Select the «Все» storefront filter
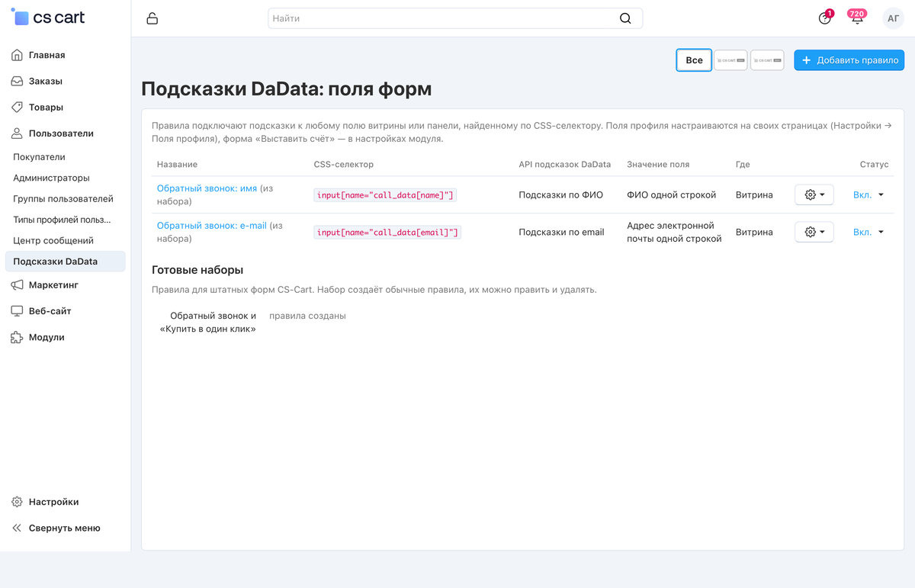 coord(694,60)
